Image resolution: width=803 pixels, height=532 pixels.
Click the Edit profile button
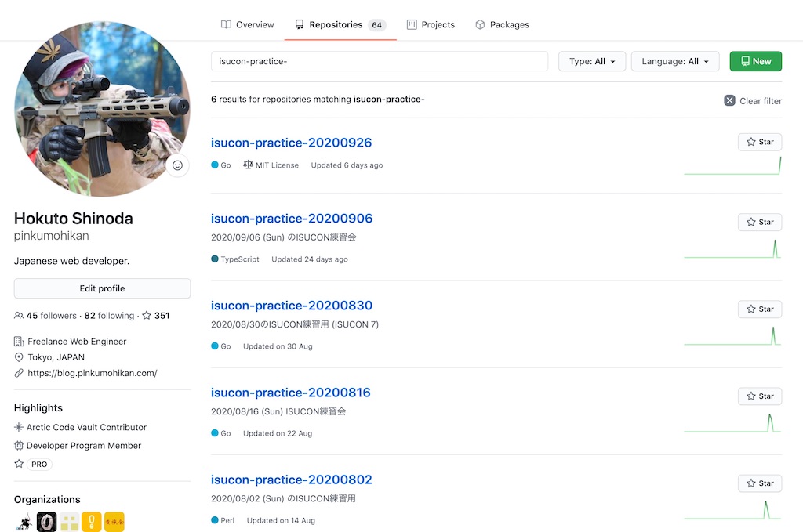[x=103, y=288]
